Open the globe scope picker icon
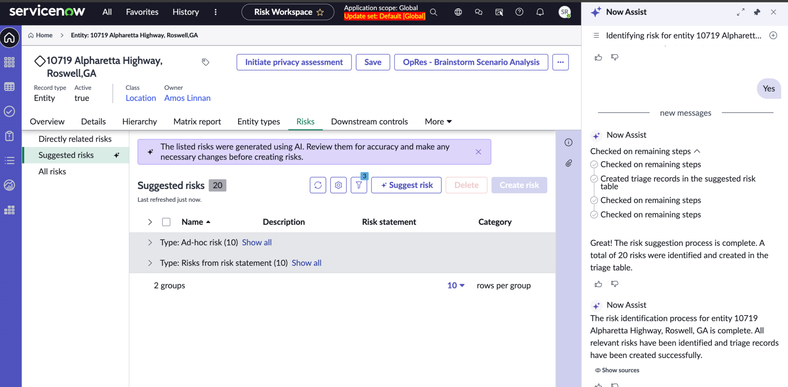The image size is (788, 387). click(x=458, y=12)
